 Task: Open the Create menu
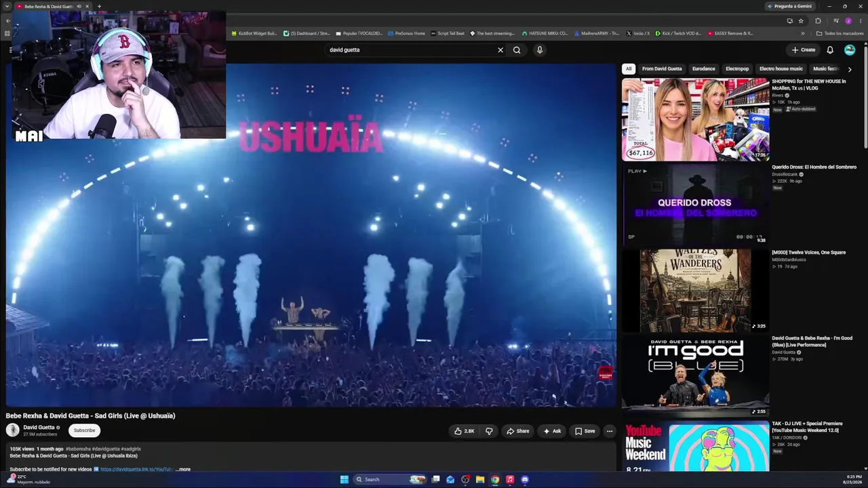[x=804, y=50]
